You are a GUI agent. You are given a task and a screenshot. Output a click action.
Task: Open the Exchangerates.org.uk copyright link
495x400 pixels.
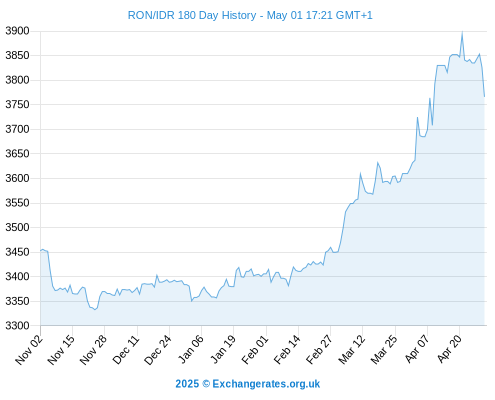[x=248, y=384]
